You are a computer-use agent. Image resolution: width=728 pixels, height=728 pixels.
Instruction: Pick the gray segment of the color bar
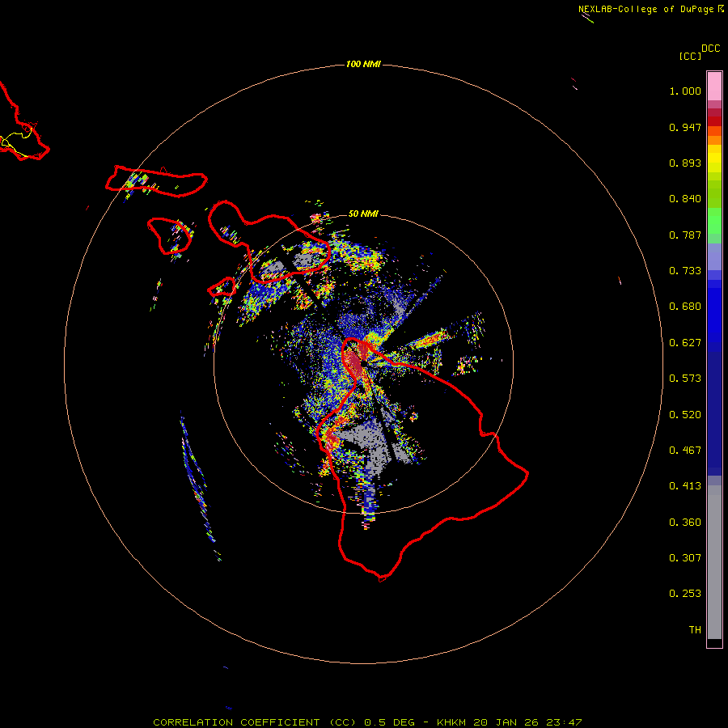(x=714, y=562)
